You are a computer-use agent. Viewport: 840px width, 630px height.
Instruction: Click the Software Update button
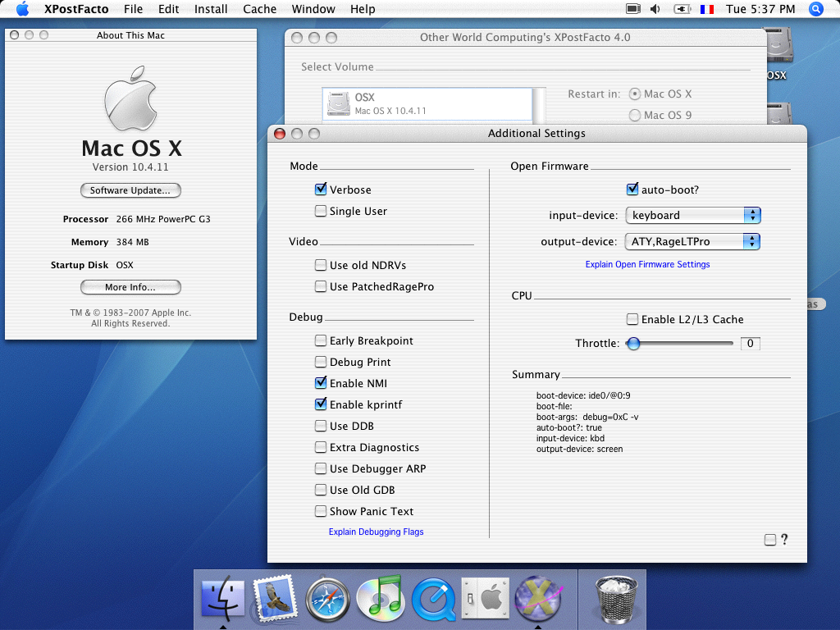[130, 190]
